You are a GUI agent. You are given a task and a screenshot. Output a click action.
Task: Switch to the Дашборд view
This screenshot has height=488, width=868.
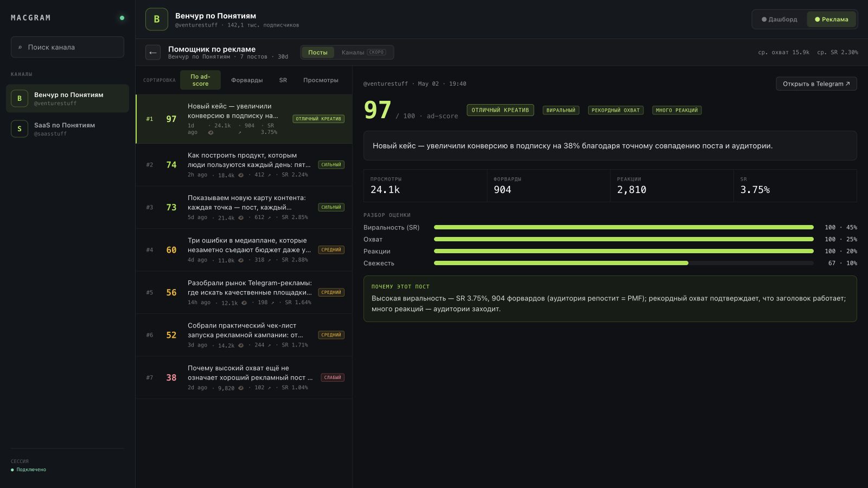point(780,20)
